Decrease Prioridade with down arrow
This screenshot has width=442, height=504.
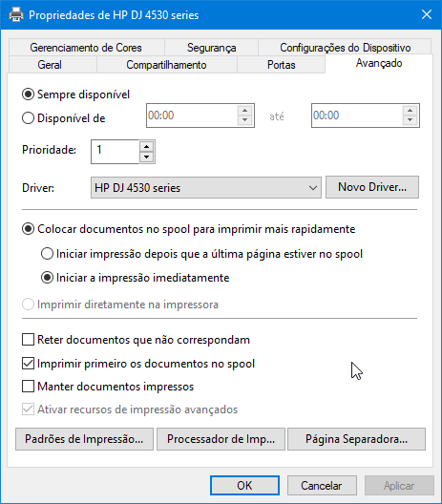(x=147, y=157)
